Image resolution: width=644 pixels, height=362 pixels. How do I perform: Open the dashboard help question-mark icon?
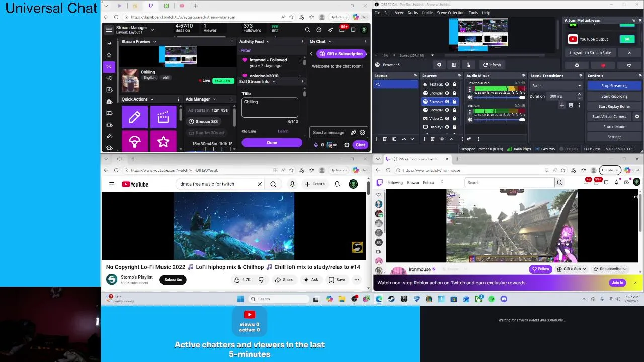[x=319, y=30]
